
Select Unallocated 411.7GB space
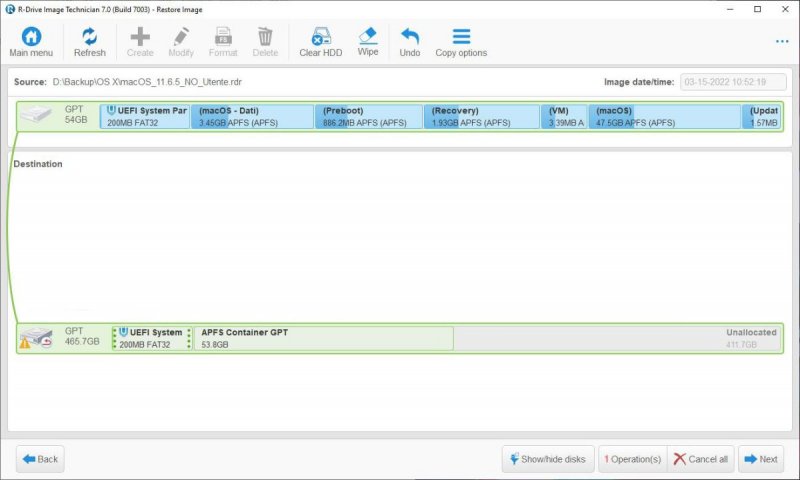click(617, 338)
